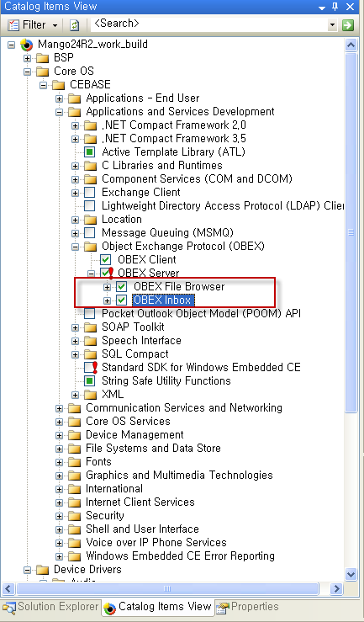This screenshot has height=622, width=364.
Task: Click the String Safe Utility Functions icon
Action: coord(89,380)
